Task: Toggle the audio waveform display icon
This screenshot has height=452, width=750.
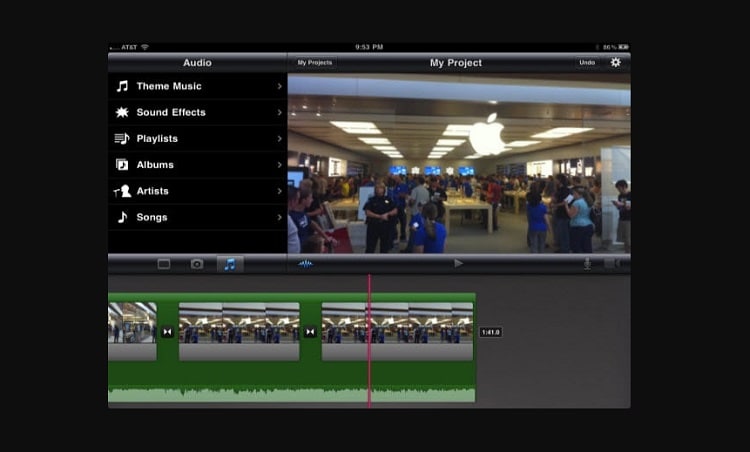Action: [306, 264]
